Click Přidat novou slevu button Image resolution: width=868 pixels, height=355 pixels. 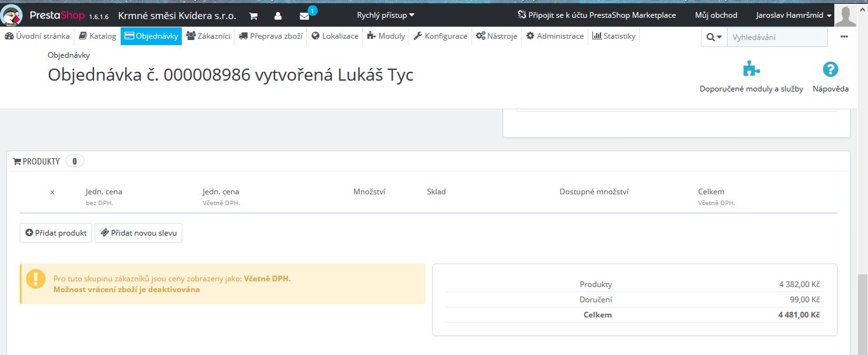(x=139, y=233)
